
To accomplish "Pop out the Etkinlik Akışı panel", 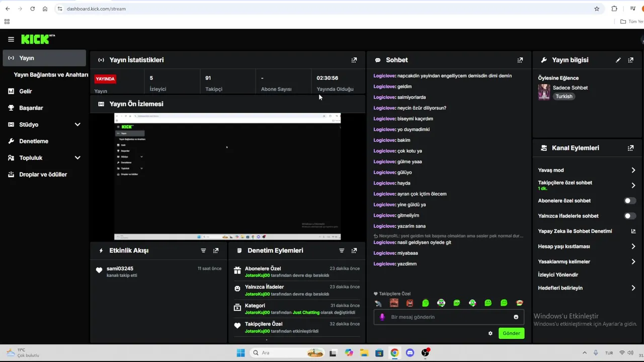I will click(216, 250).
